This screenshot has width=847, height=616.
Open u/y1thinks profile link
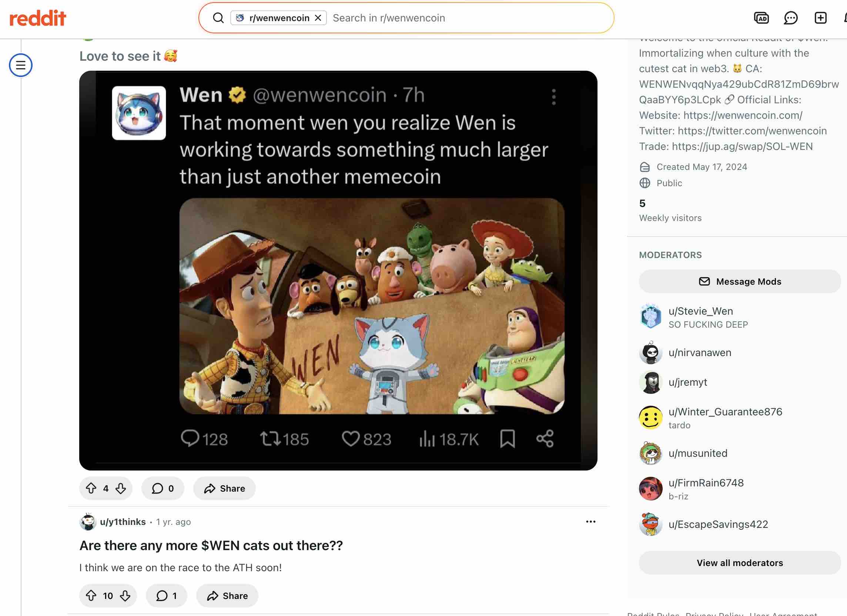tap(123, 522)
